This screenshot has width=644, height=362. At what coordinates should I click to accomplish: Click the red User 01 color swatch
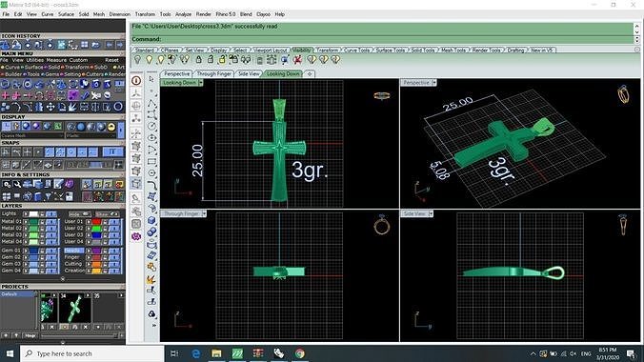(96, 222)
